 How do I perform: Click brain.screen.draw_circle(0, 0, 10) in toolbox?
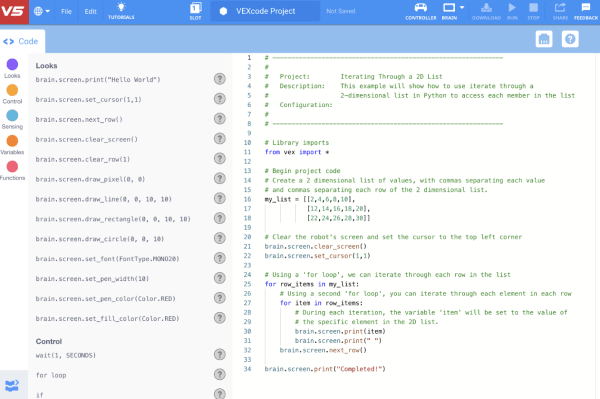tap(99, 239)
